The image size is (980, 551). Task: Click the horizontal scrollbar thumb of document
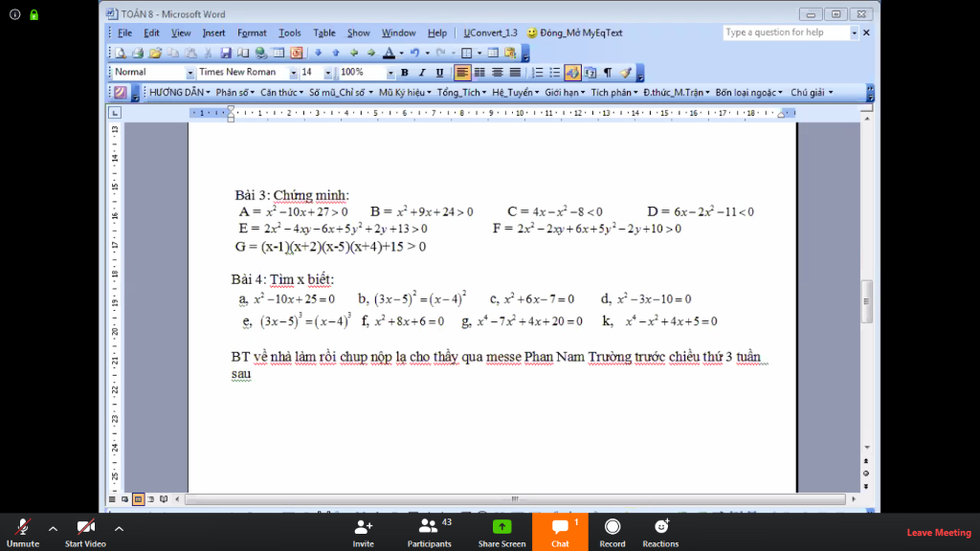(515, 499)
